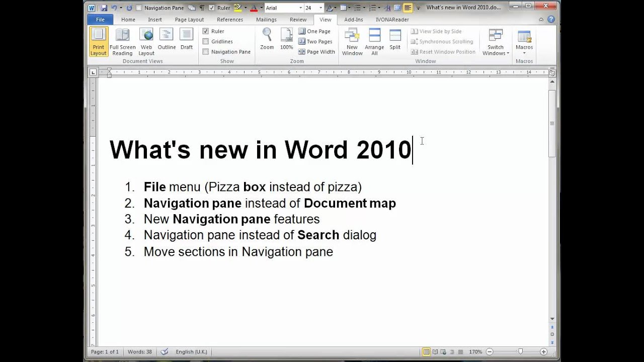Screen dimensions: 644x362
Task: Open the Mailings tab
Action: point(266,20)
